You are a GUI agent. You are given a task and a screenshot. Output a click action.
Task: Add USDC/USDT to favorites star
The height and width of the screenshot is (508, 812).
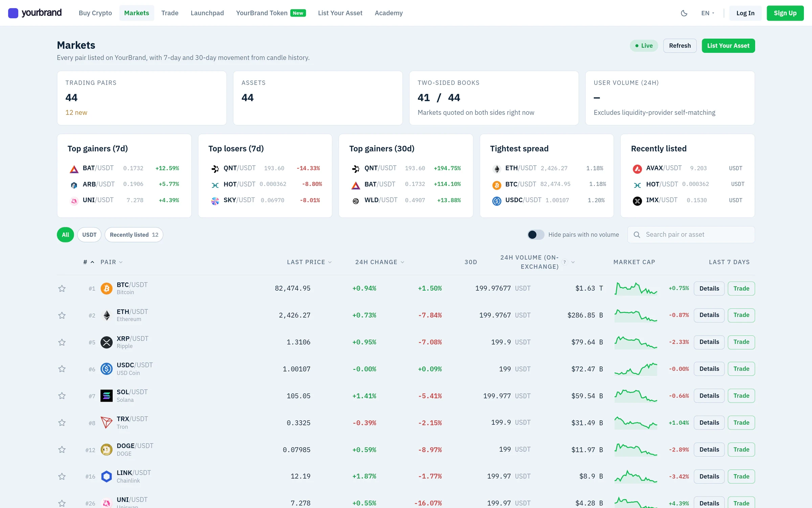(62, 369)
